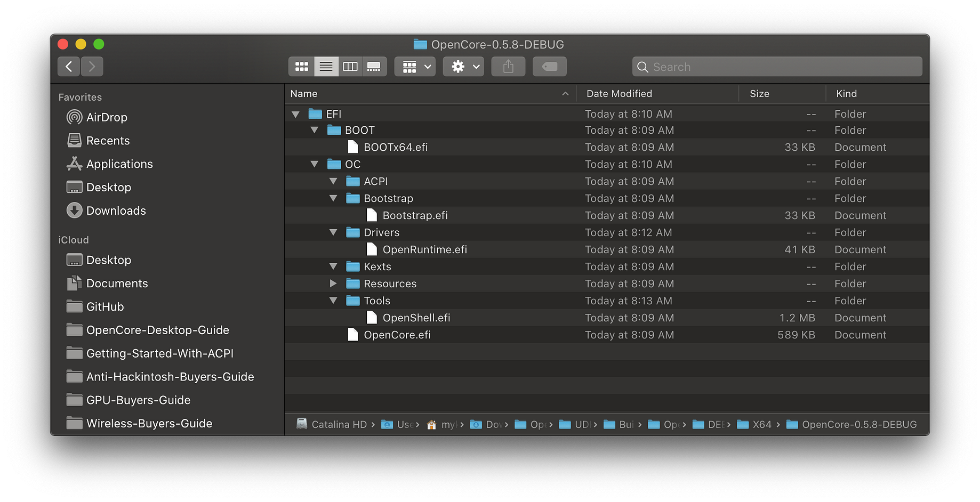This screenshot has width=980, height=502.
Task: Click OpenCore-0.5.8-DEBUG in the path bar
Action: click(x=852, y=424)
